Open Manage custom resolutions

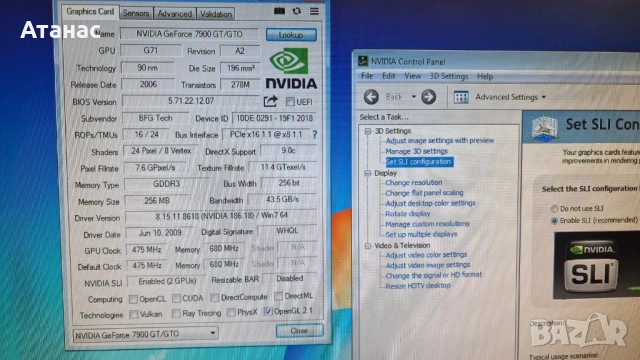[x=427, y=224]
